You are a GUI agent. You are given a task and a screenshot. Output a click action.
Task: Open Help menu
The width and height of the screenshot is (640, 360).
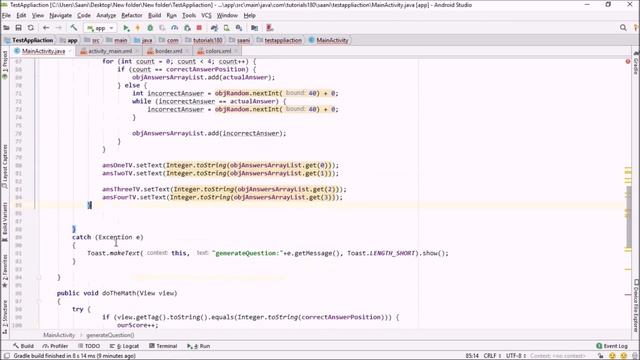pyautogui.click(x=249, y=16)
